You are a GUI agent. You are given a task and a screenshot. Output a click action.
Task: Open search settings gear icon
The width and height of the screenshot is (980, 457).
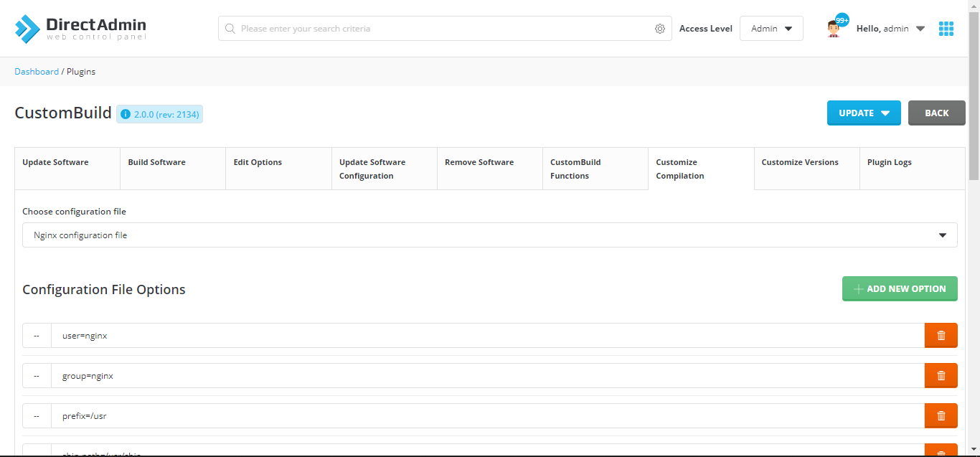pyautogui.click(x=660, y=29)
